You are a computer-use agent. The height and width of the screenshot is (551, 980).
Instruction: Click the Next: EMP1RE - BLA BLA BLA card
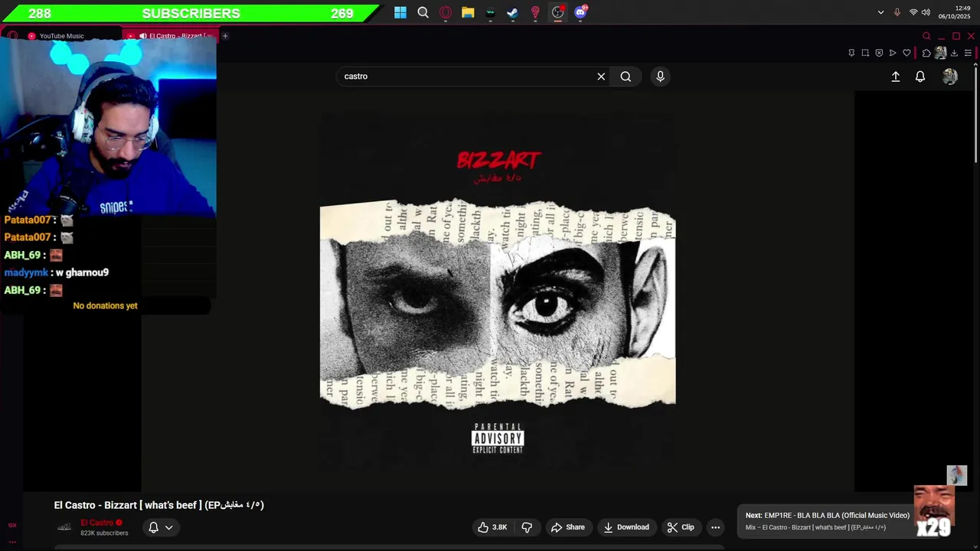827,521
